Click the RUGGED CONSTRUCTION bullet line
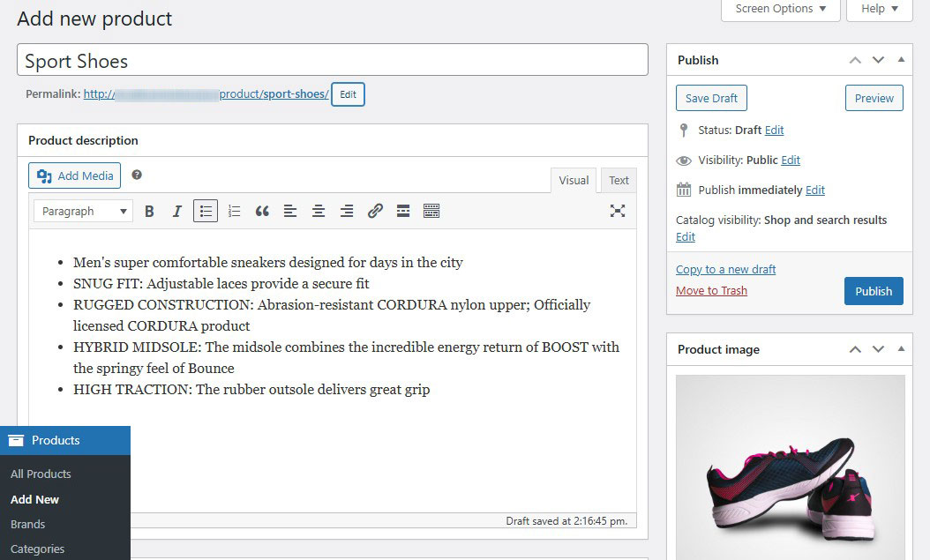 pyautogui.click(x=332, y=315)
